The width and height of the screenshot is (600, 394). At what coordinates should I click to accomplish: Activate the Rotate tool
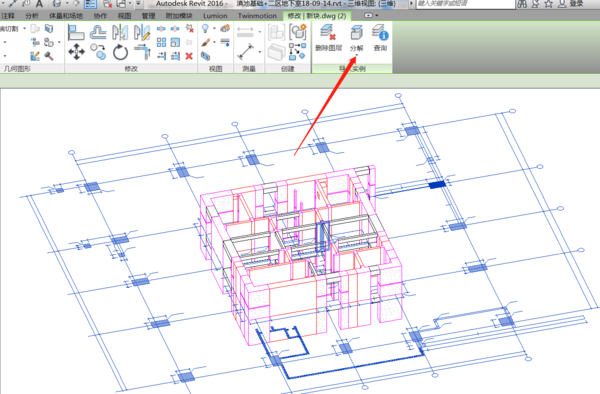[120, 52]
